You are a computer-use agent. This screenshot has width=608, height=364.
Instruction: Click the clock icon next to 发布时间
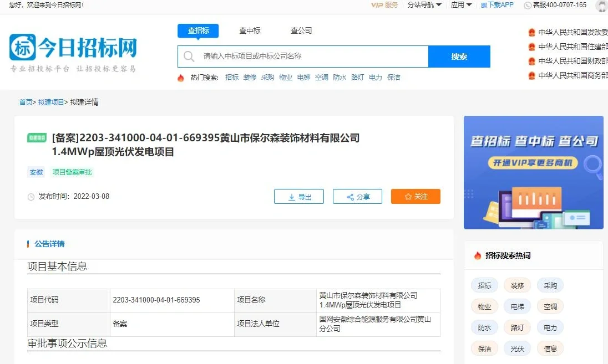point(31,197)
